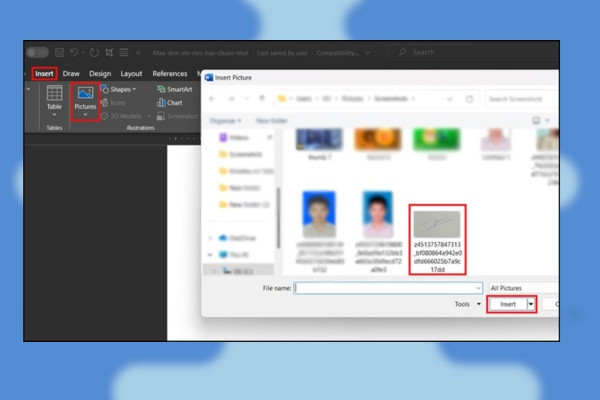This screenshot has width=600, height=400.
Task: Insert a Chart from ribbon
Action: point(170,103)
